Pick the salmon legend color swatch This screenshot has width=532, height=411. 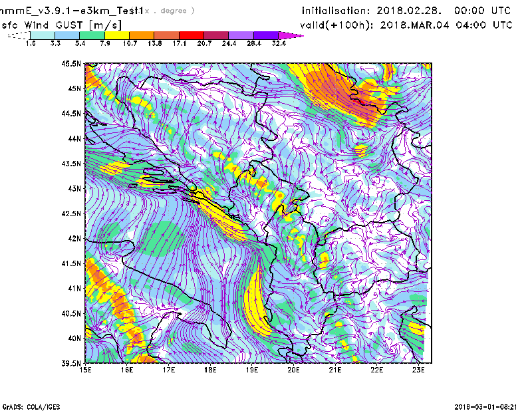(167, 35)
